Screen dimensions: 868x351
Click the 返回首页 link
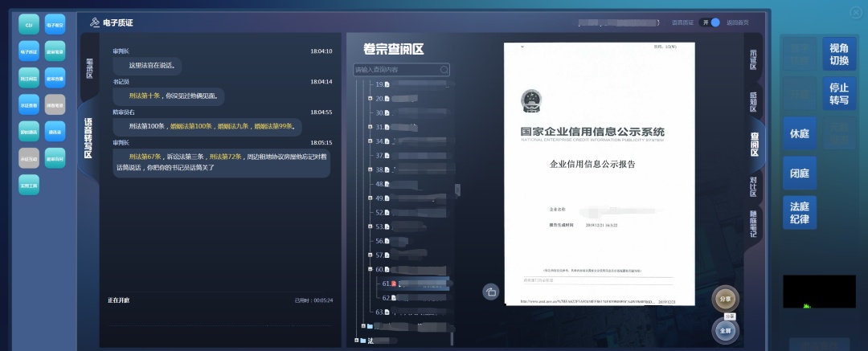[x=737, y=22]
